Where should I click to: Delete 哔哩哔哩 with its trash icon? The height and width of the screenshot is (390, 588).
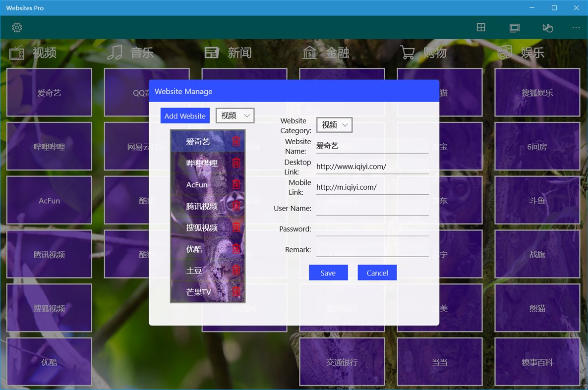pyautogui.click(x=236, y=163)
